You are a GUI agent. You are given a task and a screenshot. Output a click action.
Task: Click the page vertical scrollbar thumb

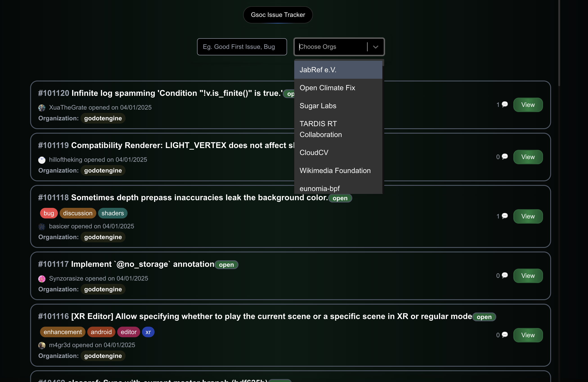click(x=559, y=43)
